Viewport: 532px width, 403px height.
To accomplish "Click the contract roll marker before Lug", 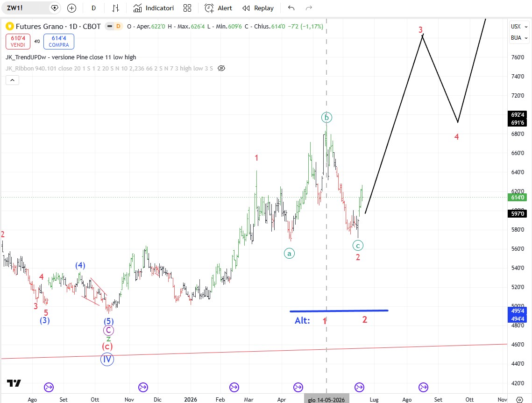I will pos(359,387).
